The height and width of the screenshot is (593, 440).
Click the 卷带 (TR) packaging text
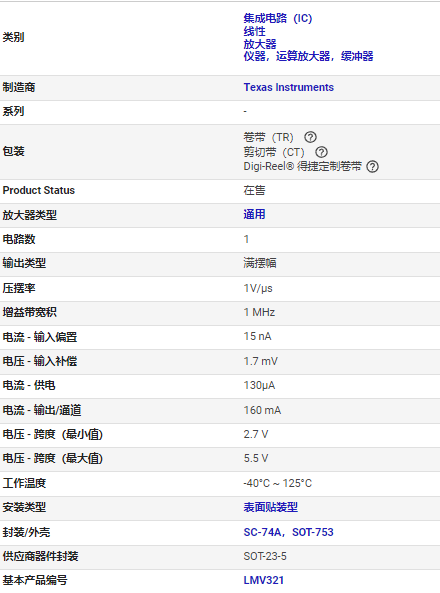[268, 137]
